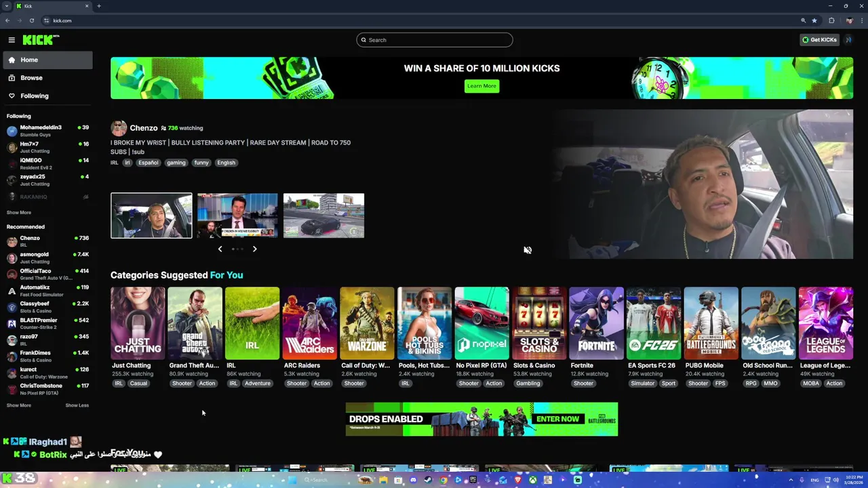Open zeyadx25 channel in sidebar

coord(47,180)
